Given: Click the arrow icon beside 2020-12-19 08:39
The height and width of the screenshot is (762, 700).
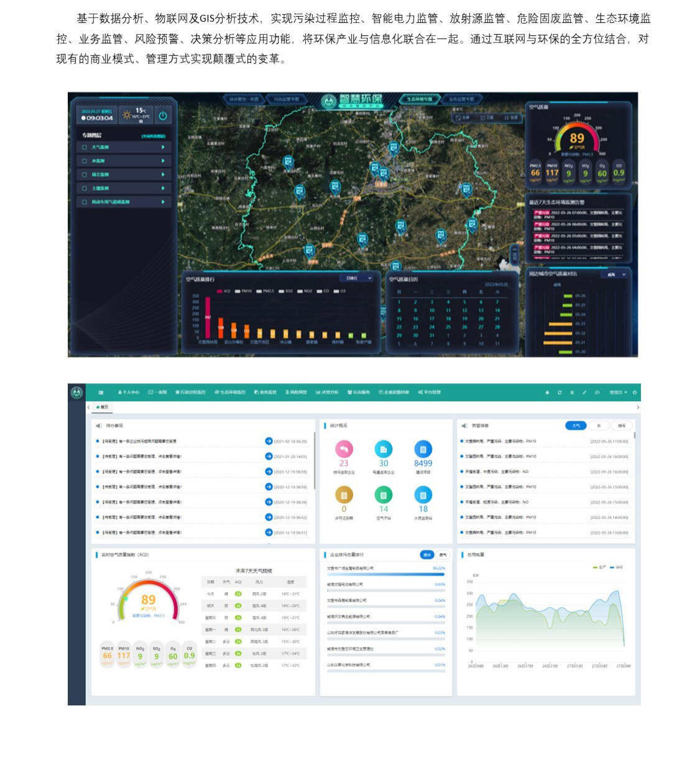Looking at the screenshot, I should click(x=269, y=502).
